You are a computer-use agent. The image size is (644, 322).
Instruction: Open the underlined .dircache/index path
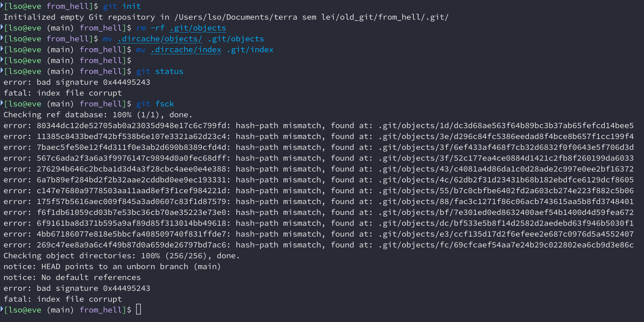click(186, 50)
